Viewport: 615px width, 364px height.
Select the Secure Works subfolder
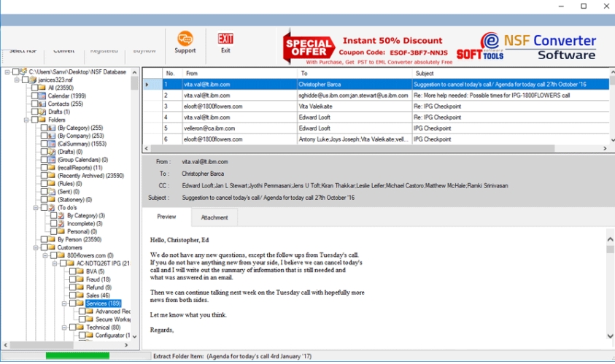(113, 320)
